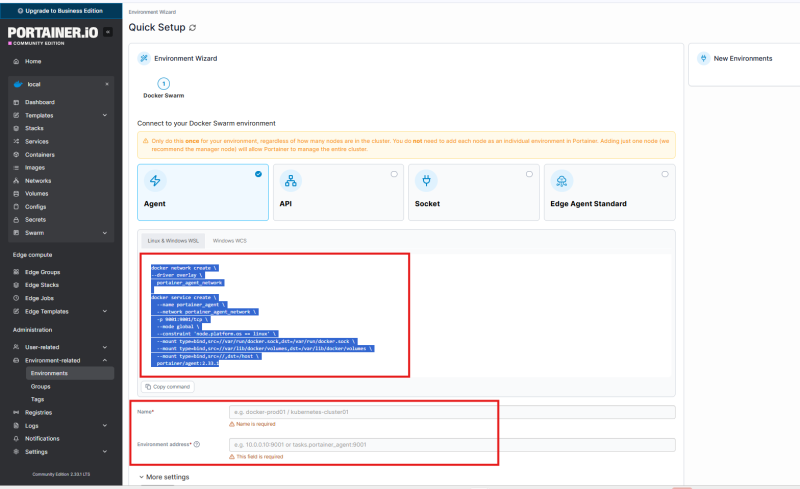Viewport: 800px width, 489px height.
Task: Click the Docker whale icon next to local
Action: (18, 84)
